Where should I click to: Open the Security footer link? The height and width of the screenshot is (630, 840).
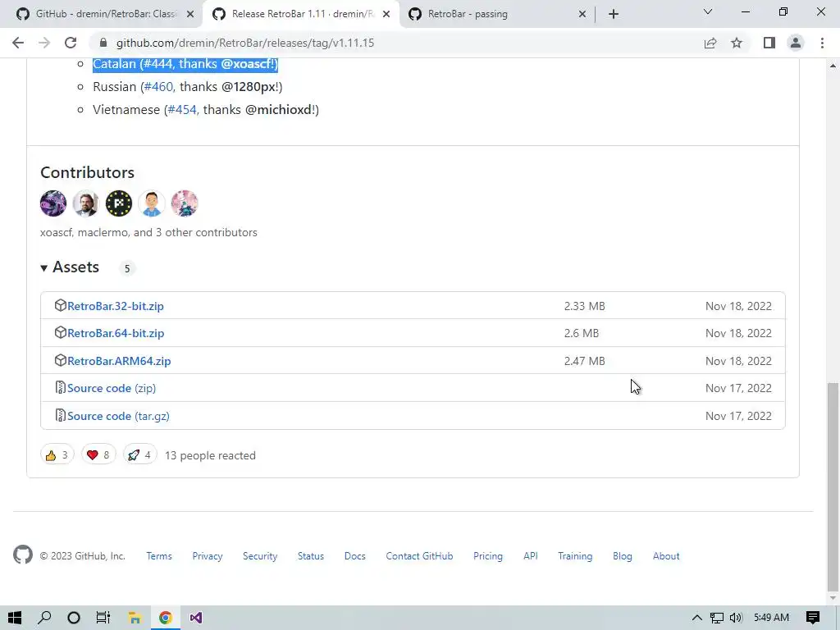coord(260,556)
